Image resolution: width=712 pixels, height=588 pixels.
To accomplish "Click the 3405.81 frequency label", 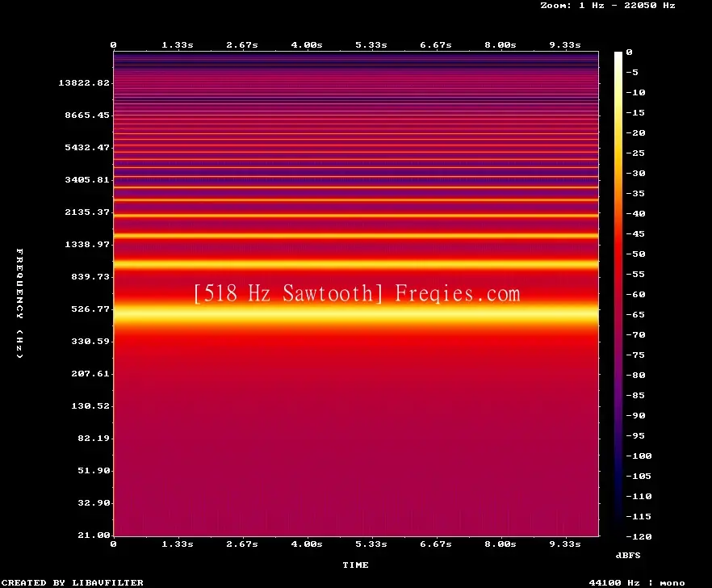I will tap(87, 179).
